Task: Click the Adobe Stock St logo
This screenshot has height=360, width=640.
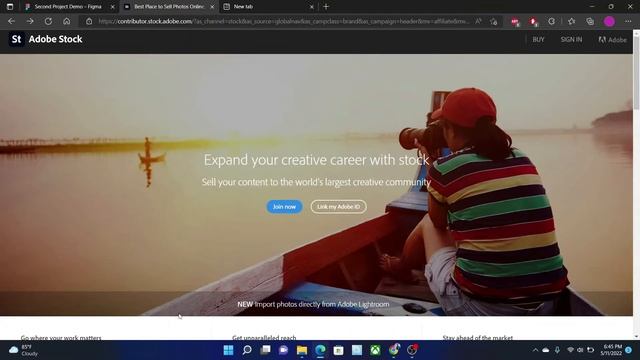Action: pos(16,39)
